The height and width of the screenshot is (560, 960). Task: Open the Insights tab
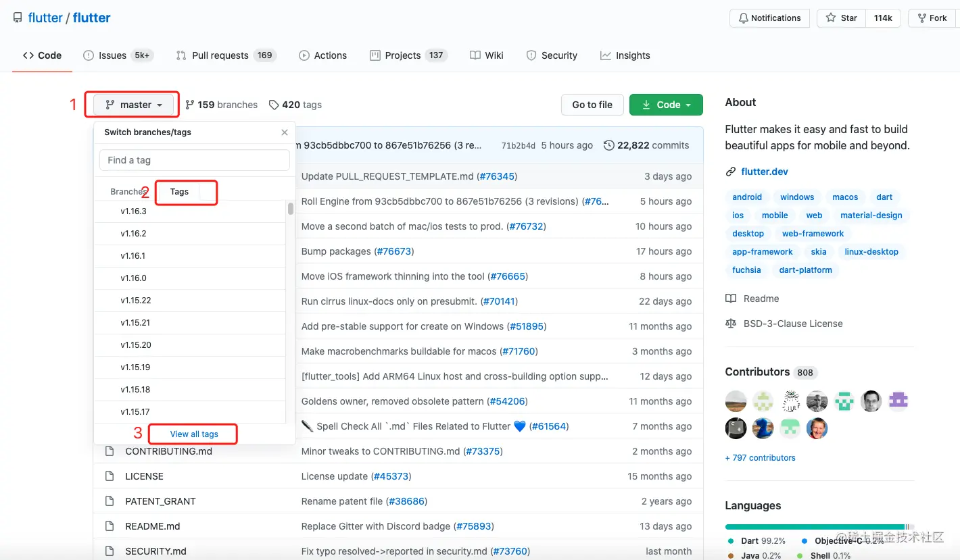(x=625, y=55)
